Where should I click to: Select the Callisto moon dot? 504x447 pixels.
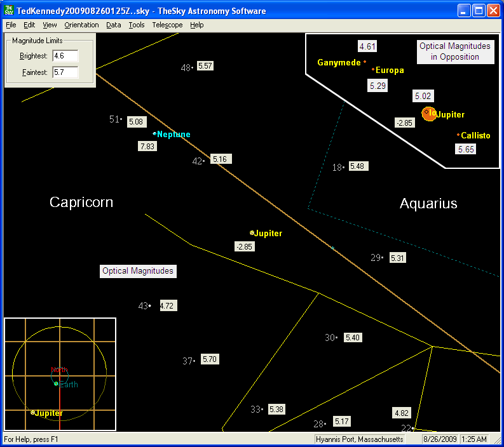458,135
